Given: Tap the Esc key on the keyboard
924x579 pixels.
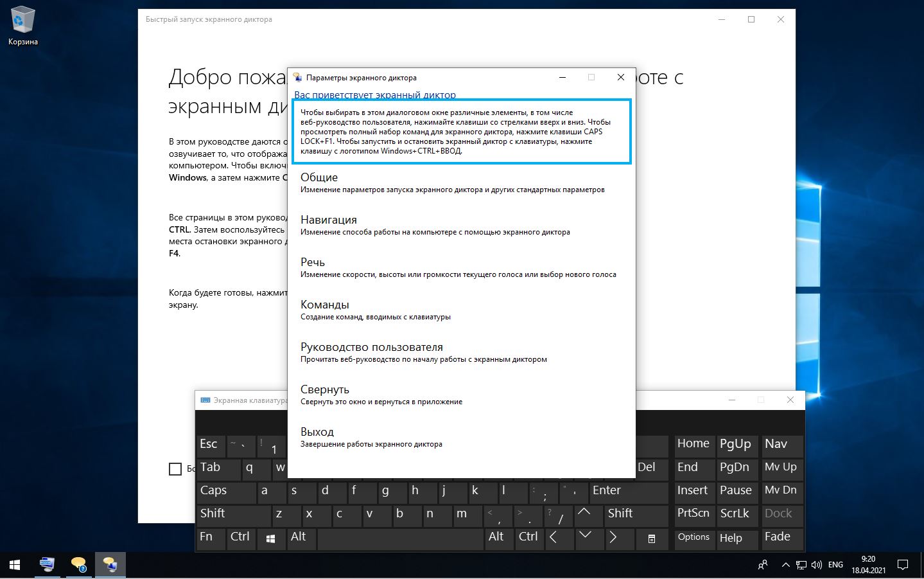Looking at the screenshot, I should pos(211,445).
